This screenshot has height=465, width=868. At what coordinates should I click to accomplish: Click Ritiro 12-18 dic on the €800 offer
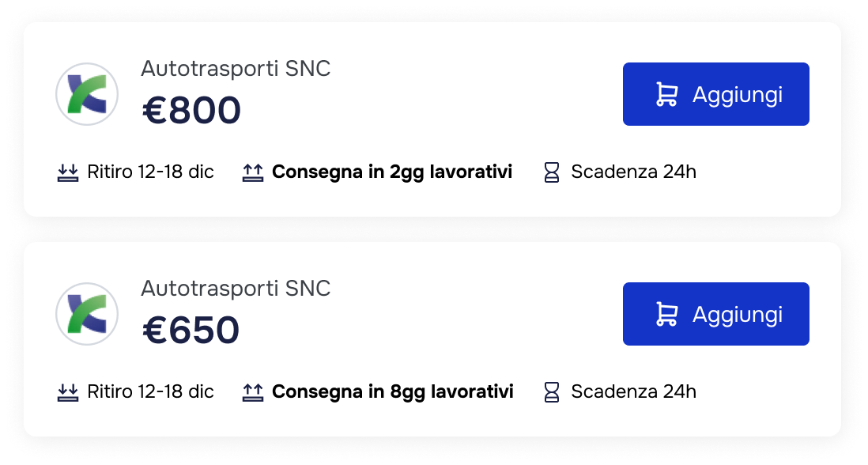pyautogui.click(x=150, y=172)
